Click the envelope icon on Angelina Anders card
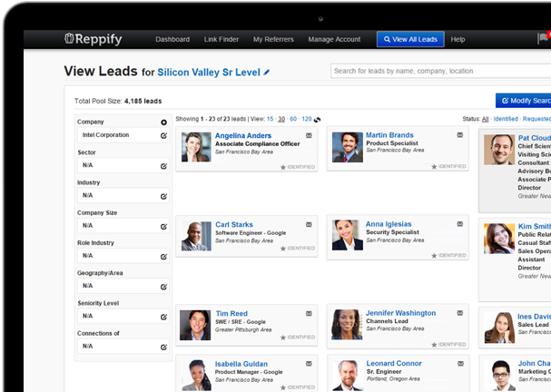The image size is (551, 392). tap(310, 135)
